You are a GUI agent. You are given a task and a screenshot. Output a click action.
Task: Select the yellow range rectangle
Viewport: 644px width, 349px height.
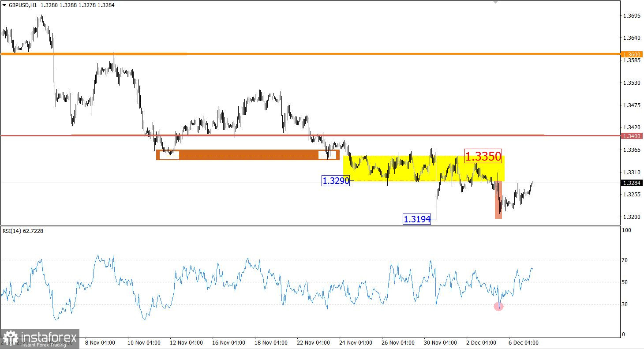[423, 168]
